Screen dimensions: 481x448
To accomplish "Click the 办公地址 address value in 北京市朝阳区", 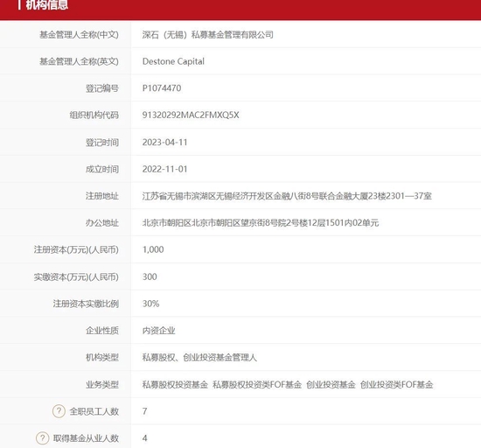I will click(x=261, y=223).
